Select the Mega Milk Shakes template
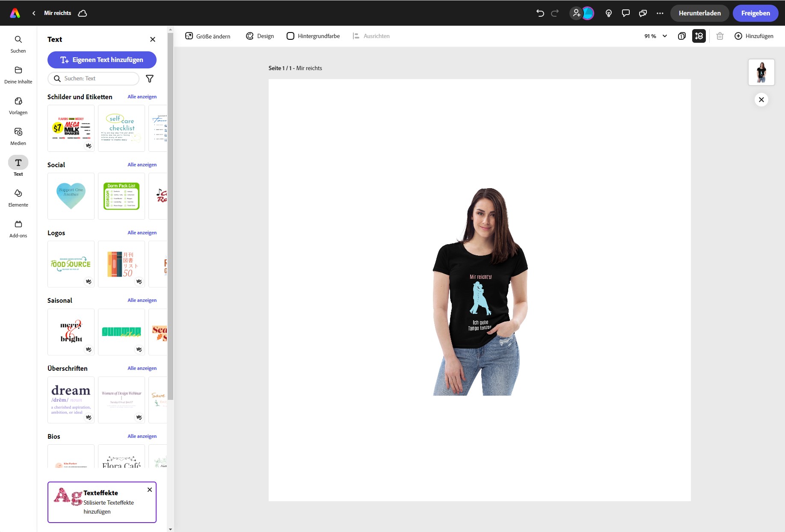Image resolution: width=785 pixels, height=532 pixels. 71,128
